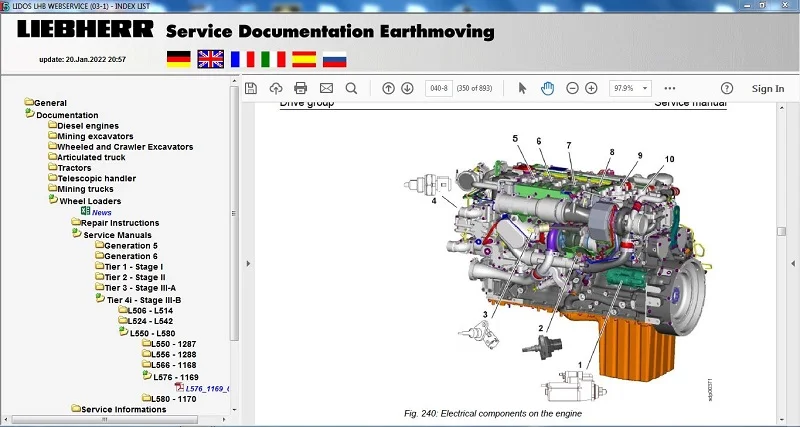Open the help question mark icon
This screenshot has height=427, width=800.
point(727,88)
